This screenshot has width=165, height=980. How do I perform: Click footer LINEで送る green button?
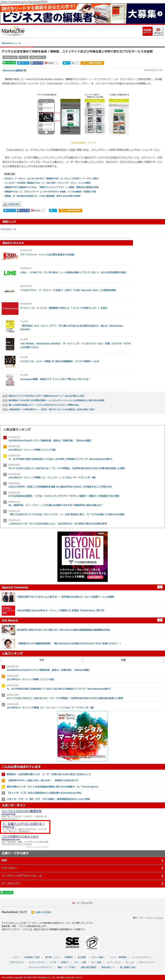click(7, 893)
